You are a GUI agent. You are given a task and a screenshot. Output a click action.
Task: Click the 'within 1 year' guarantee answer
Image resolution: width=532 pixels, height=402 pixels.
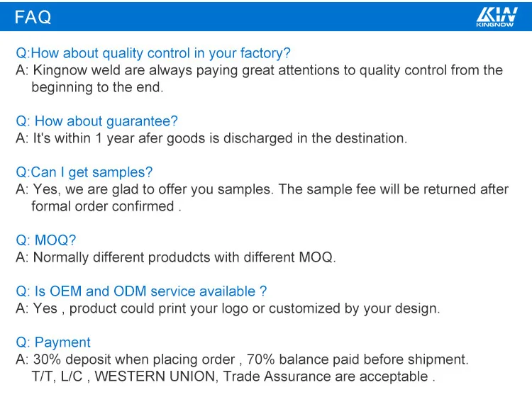pos(211,138)
